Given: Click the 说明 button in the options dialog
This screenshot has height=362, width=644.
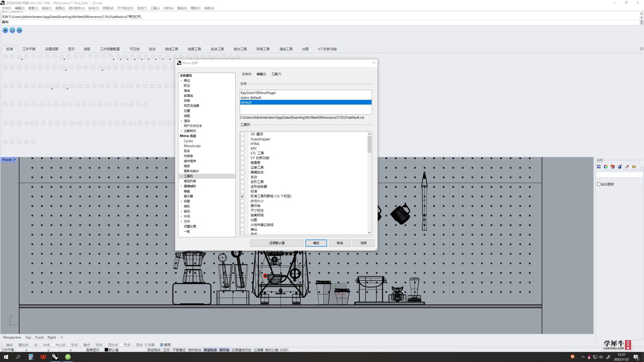Looking at the screenshot, I should 363,243.
